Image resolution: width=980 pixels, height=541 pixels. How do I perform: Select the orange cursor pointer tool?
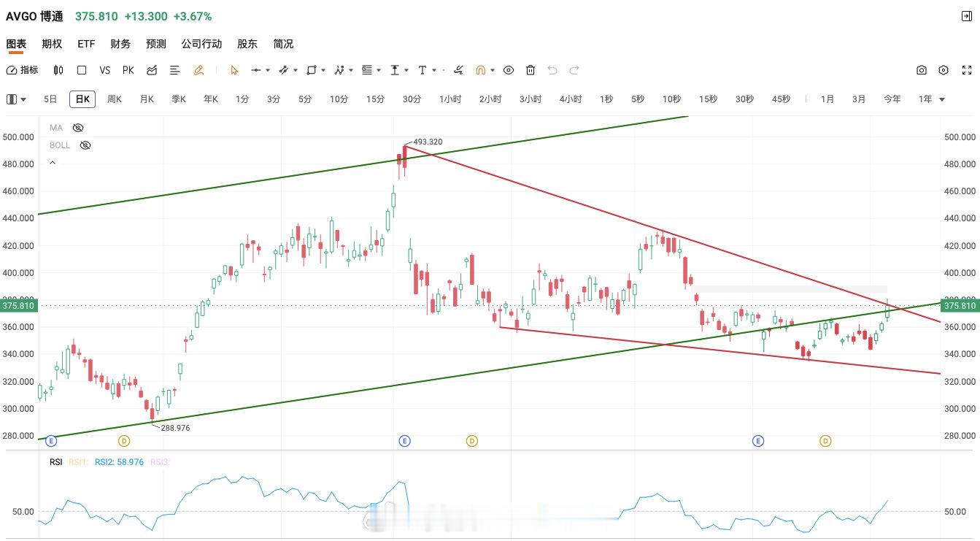(x=234, y=70)
